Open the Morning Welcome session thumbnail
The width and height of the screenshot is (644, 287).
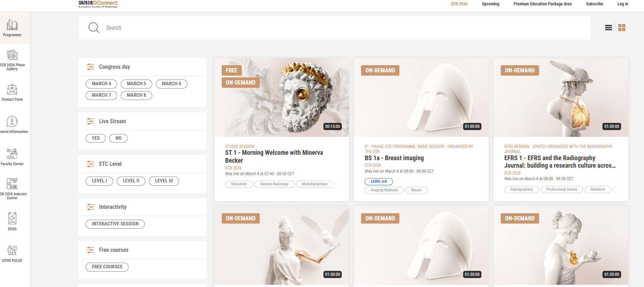coord(282,97)
